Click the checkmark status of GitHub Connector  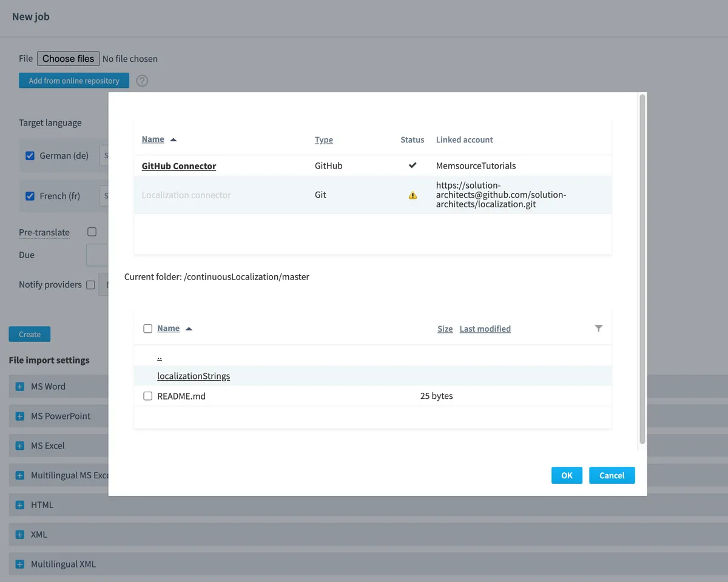[x=413, y=165]
